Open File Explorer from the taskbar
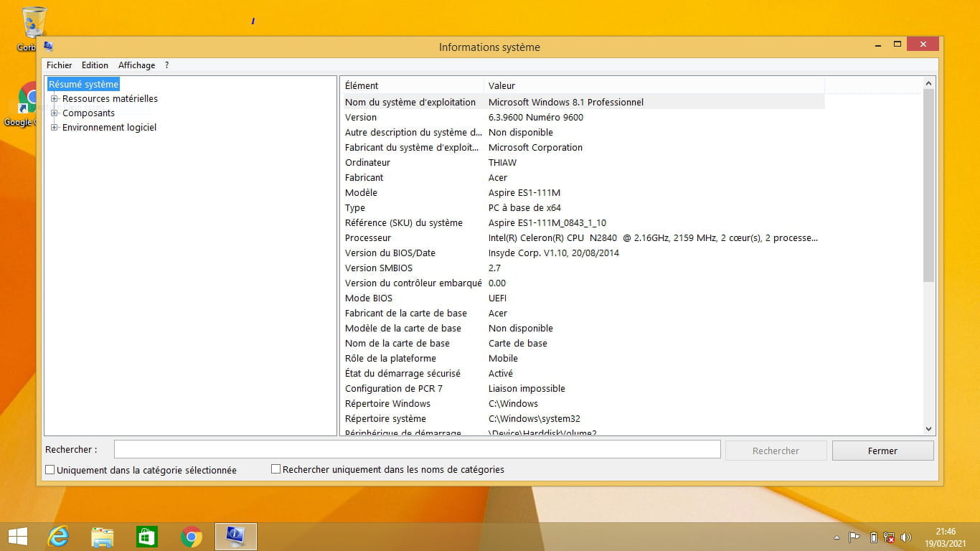This screenshot has width=980, height=551. tap(103, 537)
